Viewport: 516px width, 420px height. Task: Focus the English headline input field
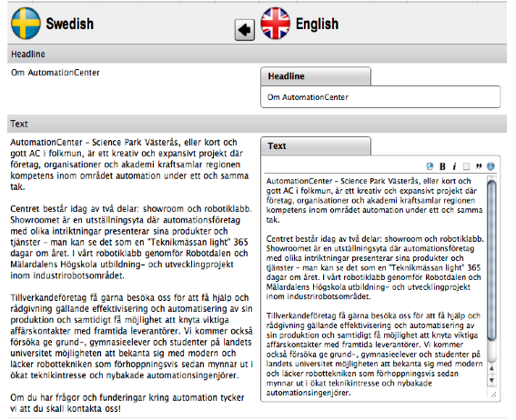[x=380, y=97]
